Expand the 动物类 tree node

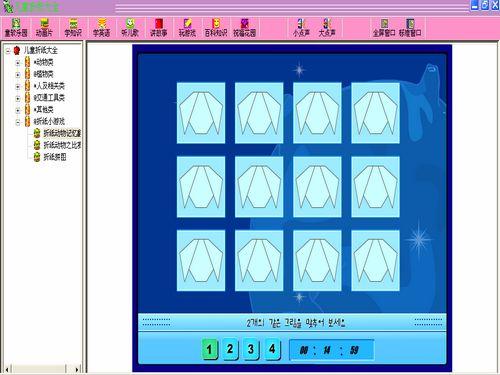(x=18, y=62)
